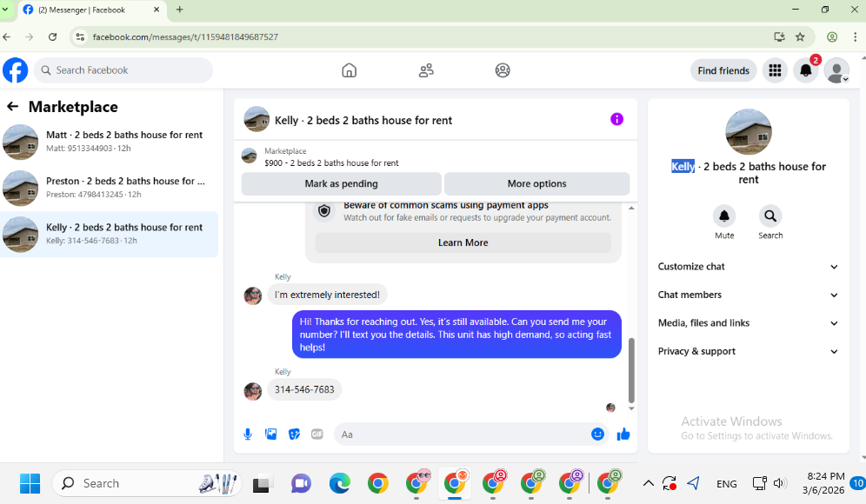866x504 pixels.
Task: Click More options button
Action: [536, 184]
